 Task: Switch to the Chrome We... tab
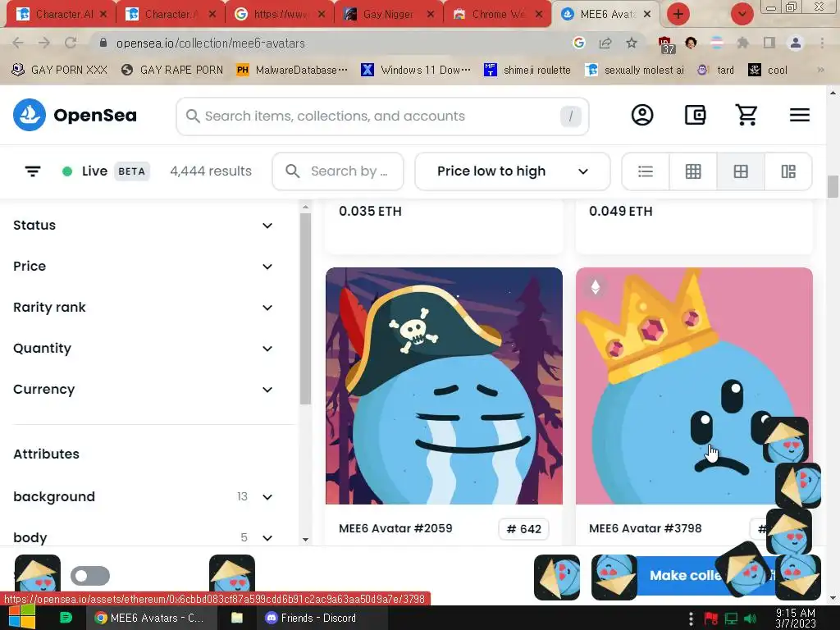click(496, 15)
